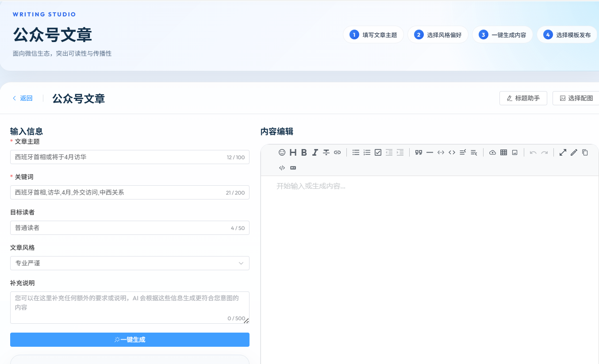The image size is (599, 364).
Task: Insert a task list checkbox item
Action: (378, 153)
